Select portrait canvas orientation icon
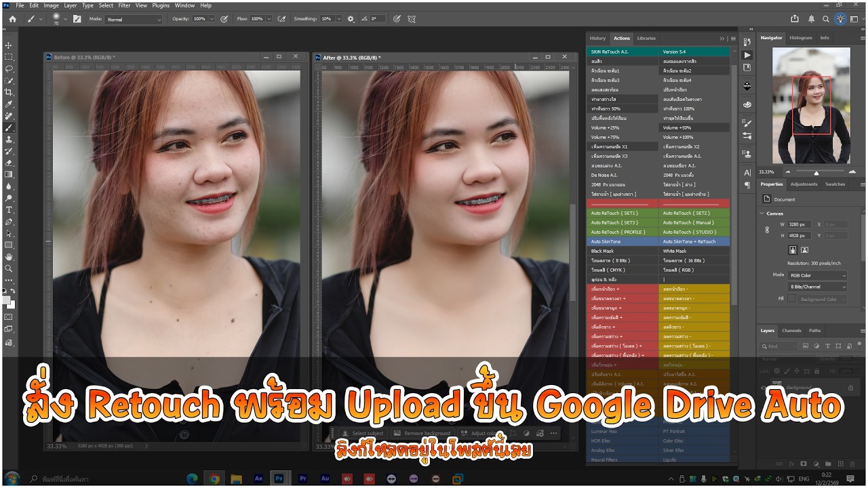 [x=793, y=250]
